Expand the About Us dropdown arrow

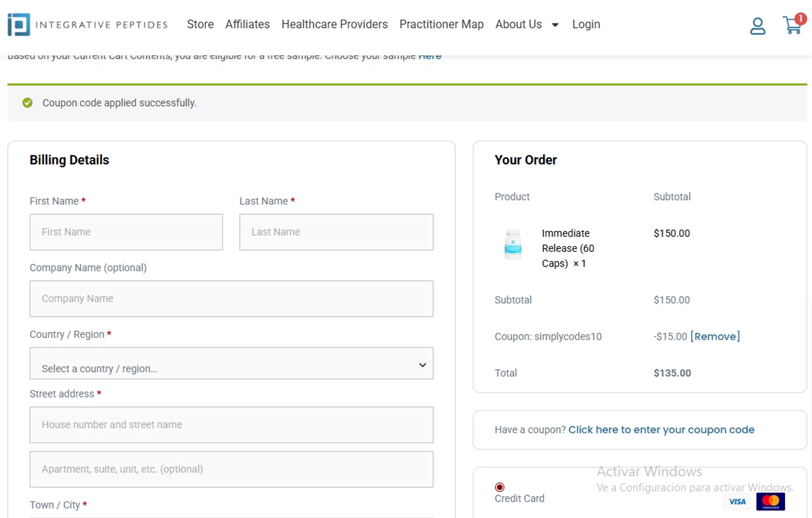coord(555,25)
